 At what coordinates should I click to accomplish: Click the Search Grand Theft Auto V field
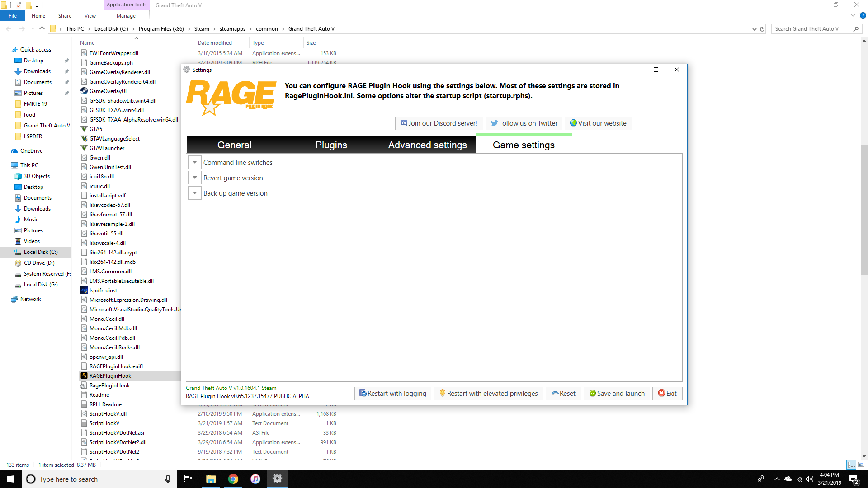pyautogui.click(x=812, y=29)
